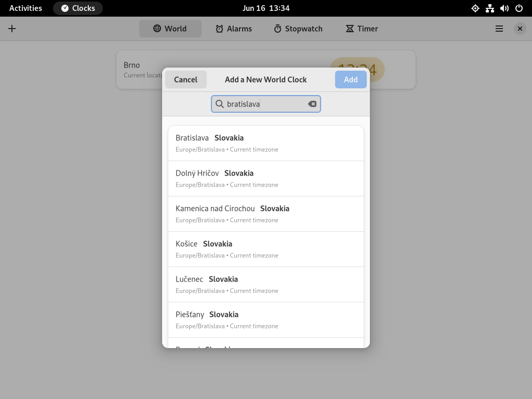Select Dolný Hričov Slovakia result
Screen dimensions: 532x399
click(266, 179)
